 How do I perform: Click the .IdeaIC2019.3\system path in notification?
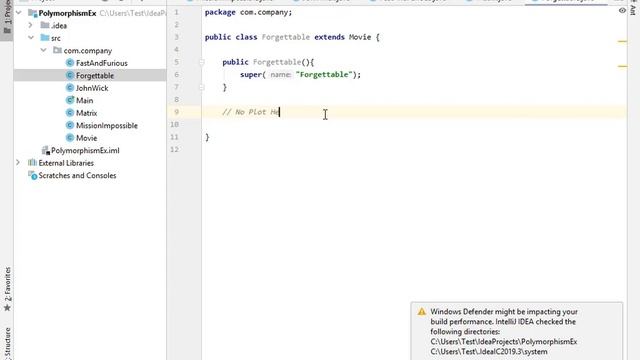coord(489,351)
